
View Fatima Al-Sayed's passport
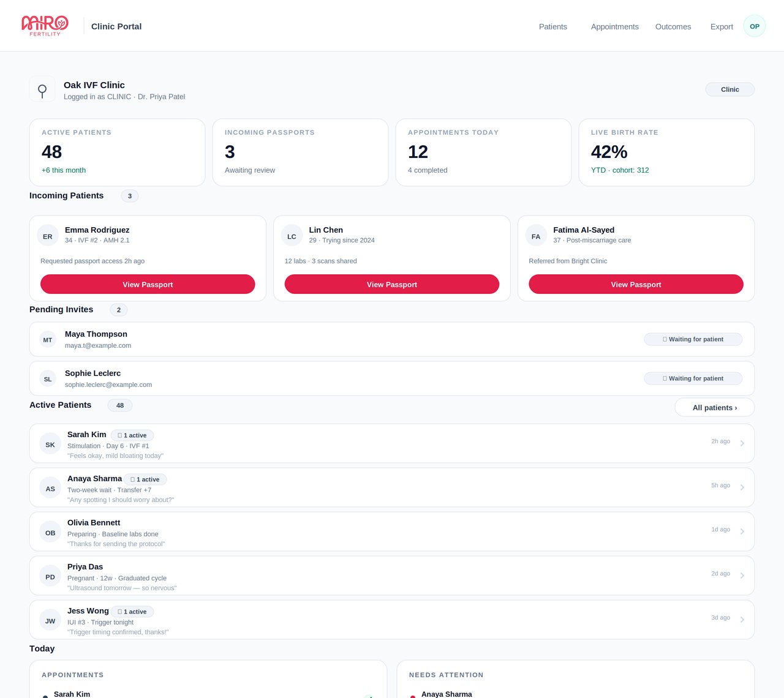point(636,284)
